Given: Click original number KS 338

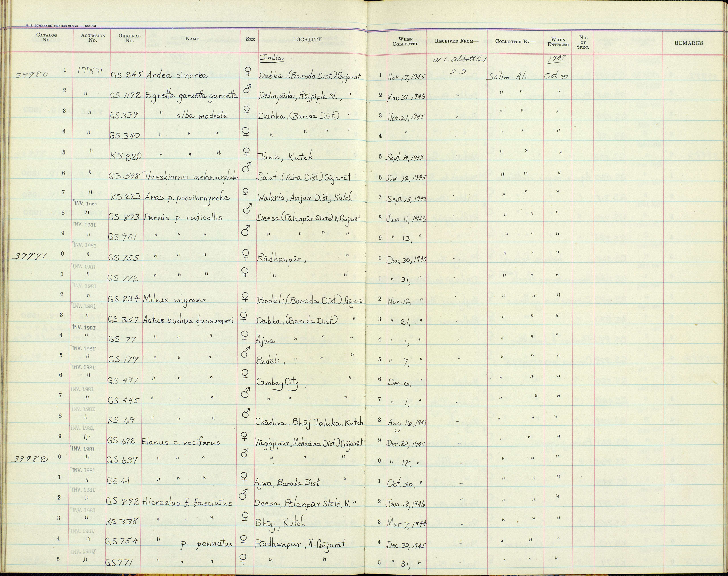Looking at the screenshot, I should (x=122, y=521).
